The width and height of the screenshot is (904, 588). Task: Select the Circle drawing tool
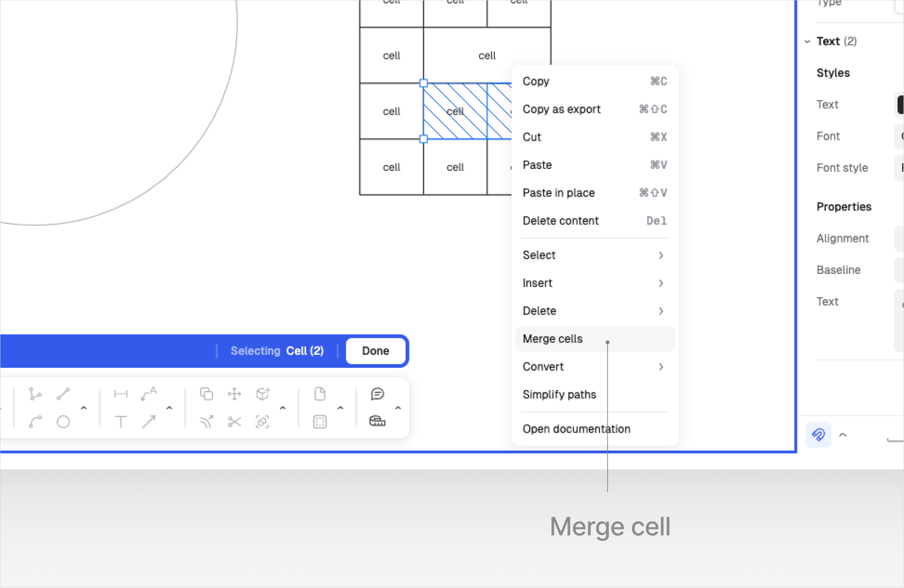[x=63, y=422]
